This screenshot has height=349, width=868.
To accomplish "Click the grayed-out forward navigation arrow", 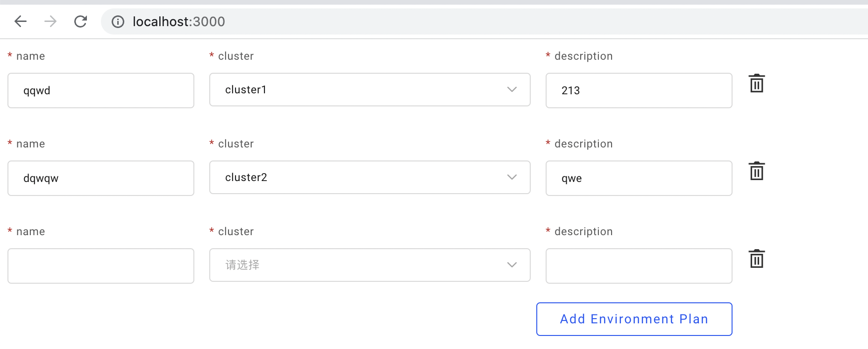I will point(50,21).
